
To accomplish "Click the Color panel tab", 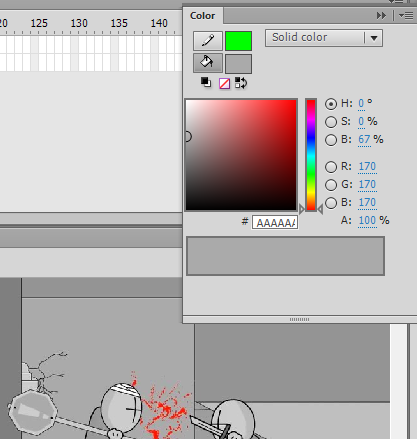I will coord(203,16).
